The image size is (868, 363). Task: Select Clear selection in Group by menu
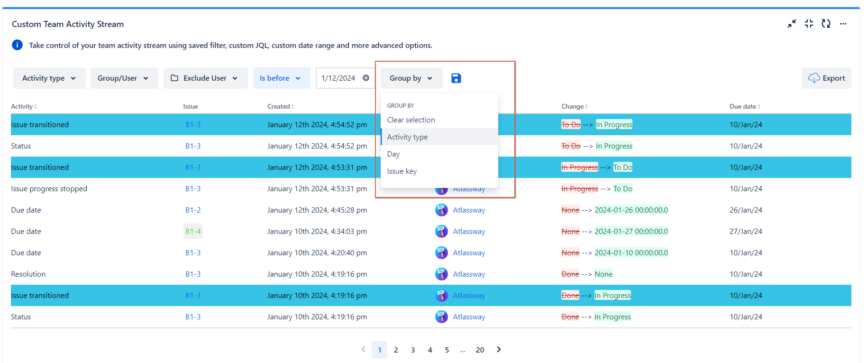411,120
